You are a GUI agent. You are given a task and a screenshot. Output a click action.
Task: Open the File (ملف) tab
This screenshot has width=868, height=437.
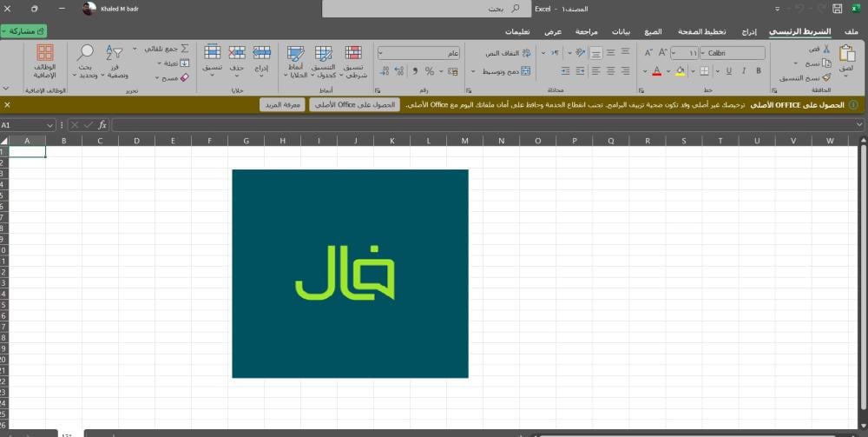pyautogui.click(x=852, y=31)
